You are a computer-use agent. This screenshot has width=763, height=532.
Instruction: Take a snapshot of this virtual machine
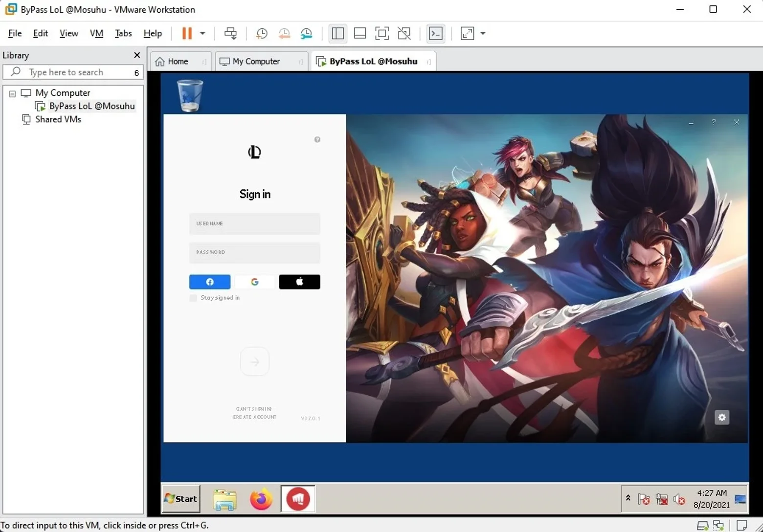[262, 33]
